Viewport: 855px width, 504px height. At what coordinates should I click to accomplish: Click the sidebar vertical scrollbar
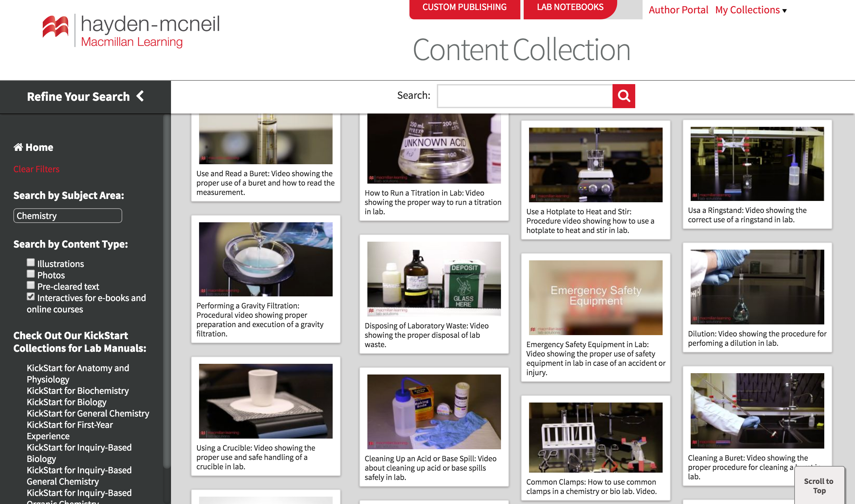tap(167, 292)
